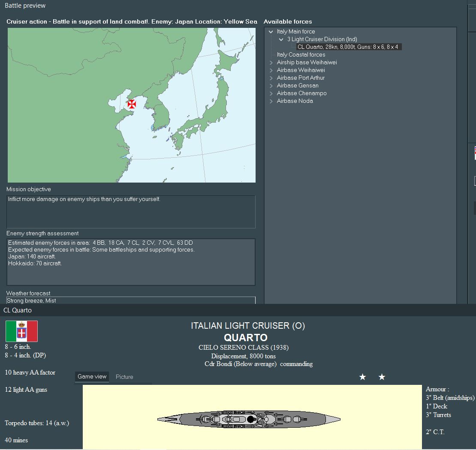Click the Mission objective text box

point(131,212)
